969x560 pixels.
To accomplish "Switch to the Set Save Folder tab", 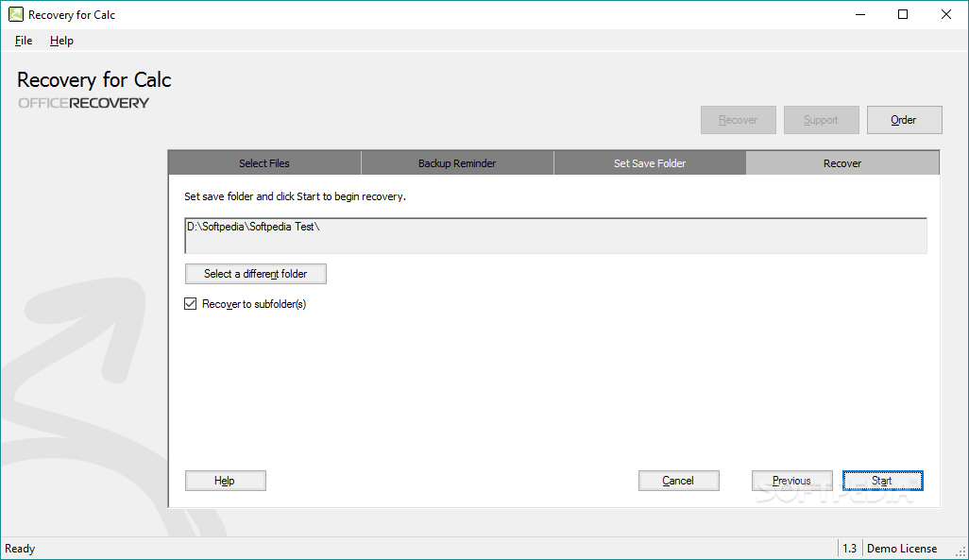I will click(650, 163).
